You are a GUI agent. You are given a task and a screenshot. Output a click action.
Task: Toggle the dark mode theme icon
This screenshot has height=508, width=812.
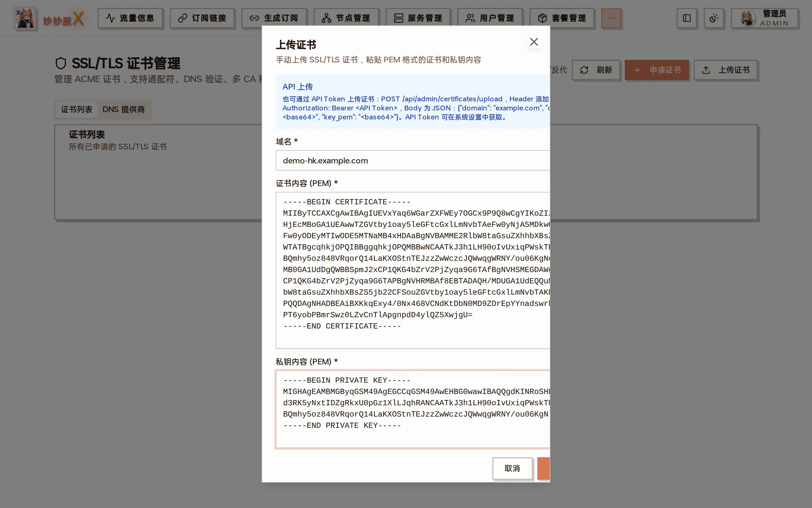click(x=714, y=18)
